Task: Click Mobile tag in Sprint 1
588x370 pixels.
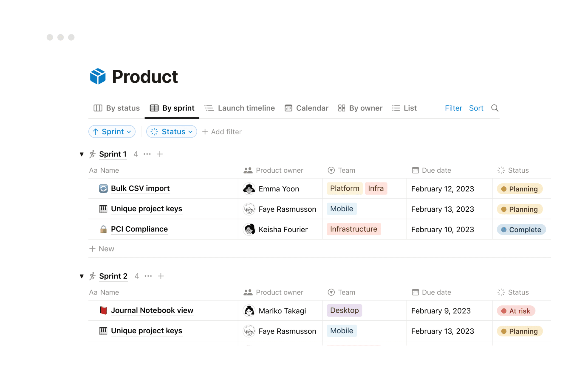Action: point(342,209)
